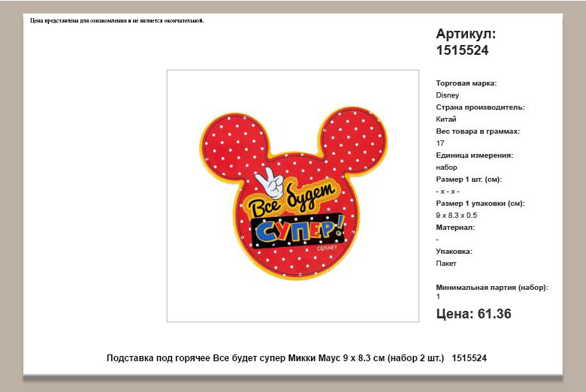Click the 'Материал:' label
The image size is (586, 392).
point(455,228)
